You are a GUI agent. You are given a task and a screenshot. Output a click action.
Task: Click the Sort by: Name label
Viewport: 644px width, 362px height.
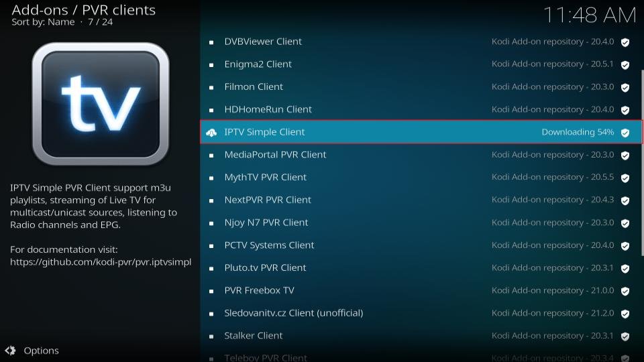pyautogui.click(x=43, y=22)
